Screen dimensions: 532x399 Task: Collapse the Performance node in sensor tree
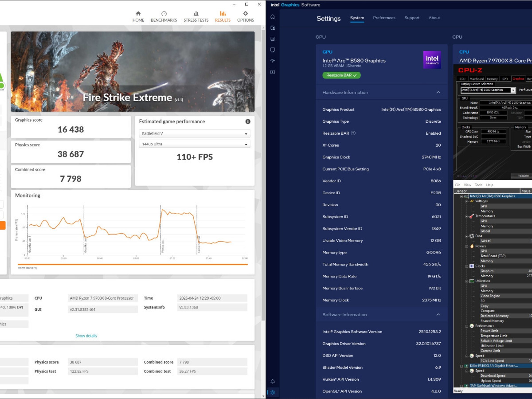tap(467, 326)
